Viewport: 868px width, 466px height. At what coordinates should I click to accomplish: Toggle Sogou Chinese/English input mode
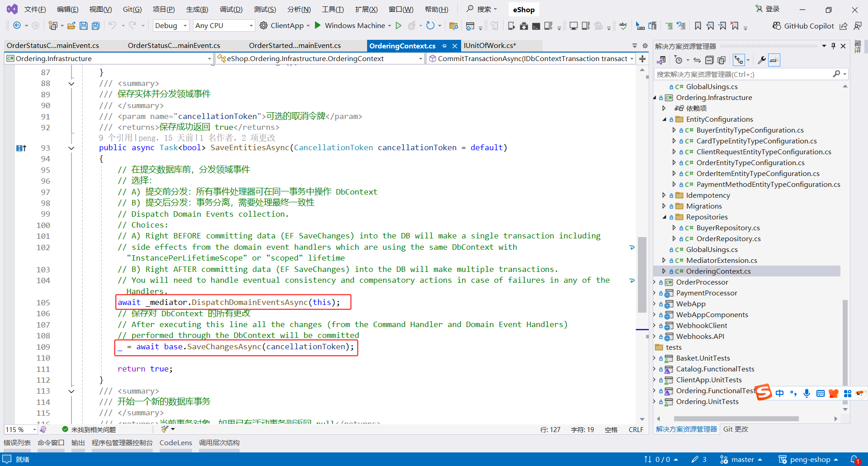point(780,394)
